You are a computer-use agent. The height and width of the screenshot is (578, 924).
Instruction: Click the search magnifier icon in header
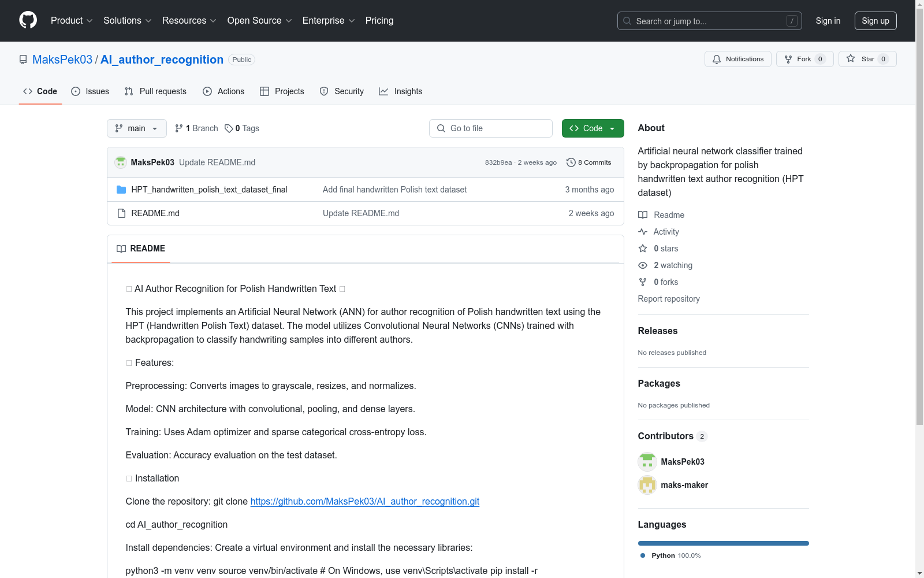[627, 21]
